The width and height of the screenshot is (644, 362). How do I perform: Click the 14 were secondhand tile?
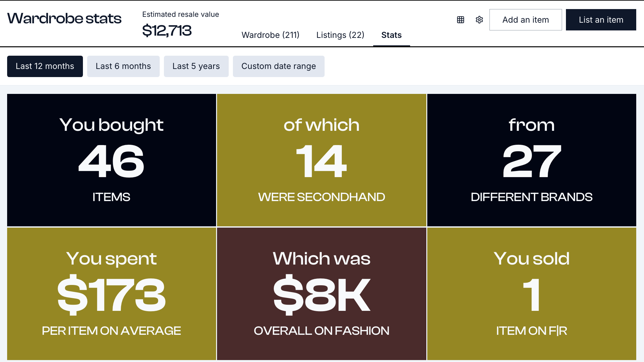click(321, 160)
